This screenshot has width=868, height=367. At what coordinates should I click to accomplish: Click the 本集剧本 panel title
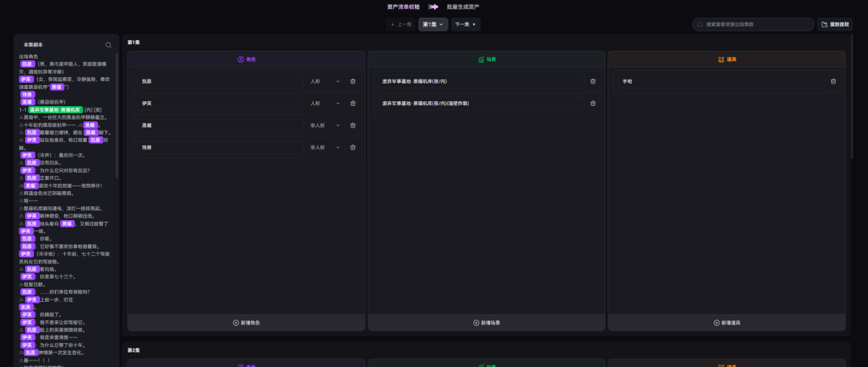click(33, 45)
